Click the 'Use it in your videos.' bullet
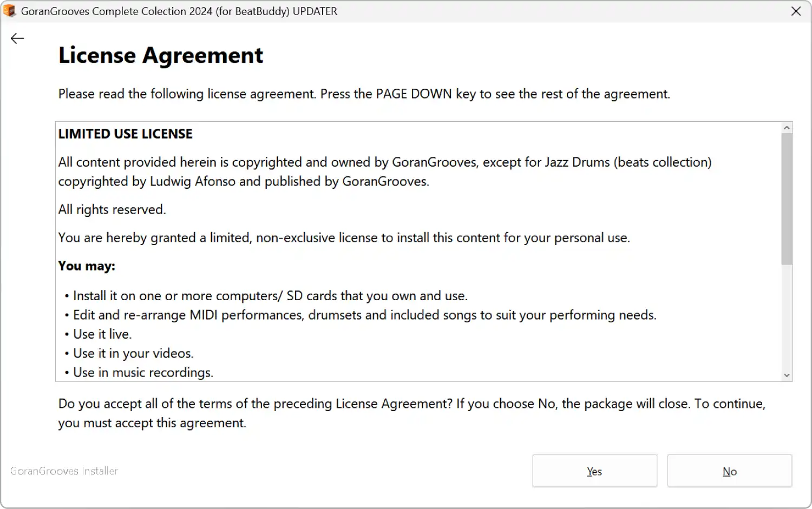This screenshot has width=812, height=509. tap(129, 353)
